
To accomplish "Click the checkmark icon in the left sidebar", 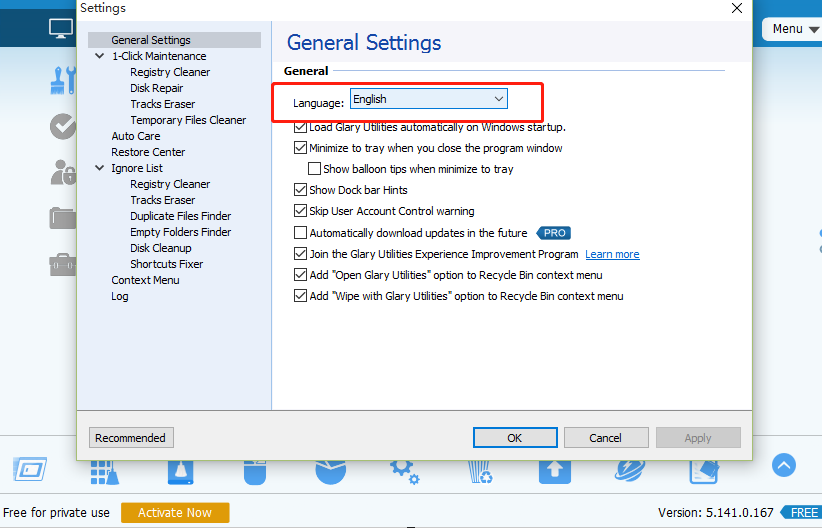I will (x=63, y=126).
